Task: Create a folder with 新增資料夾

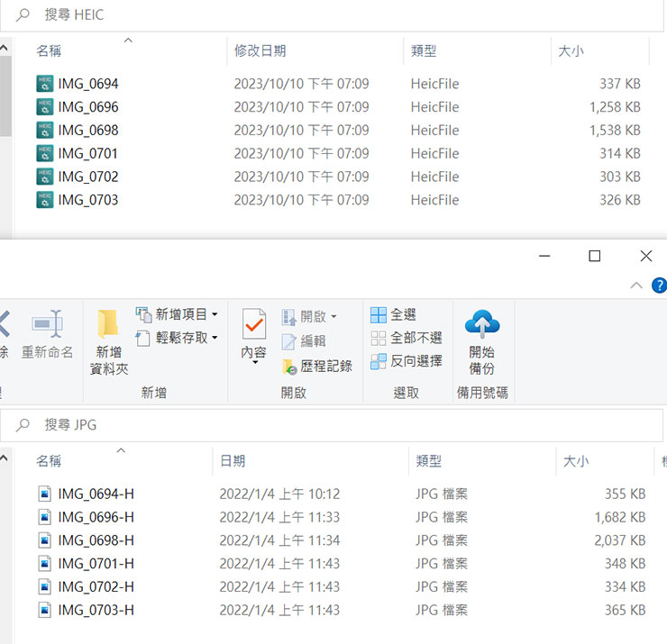Action: coord(108,342)
